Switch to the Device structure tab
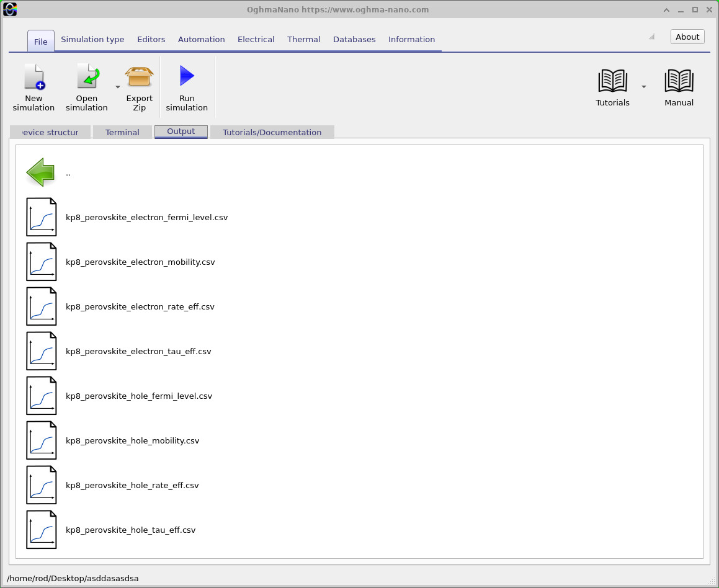The width and height of the screenshot is (719, 588). [x=50, y=132]
